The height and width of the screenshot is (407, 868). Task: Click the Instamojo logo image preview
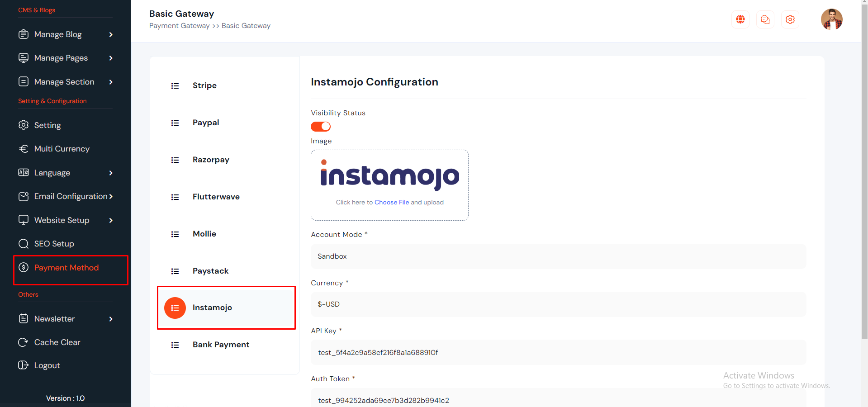pyautogui.click(x=390, y=175)
